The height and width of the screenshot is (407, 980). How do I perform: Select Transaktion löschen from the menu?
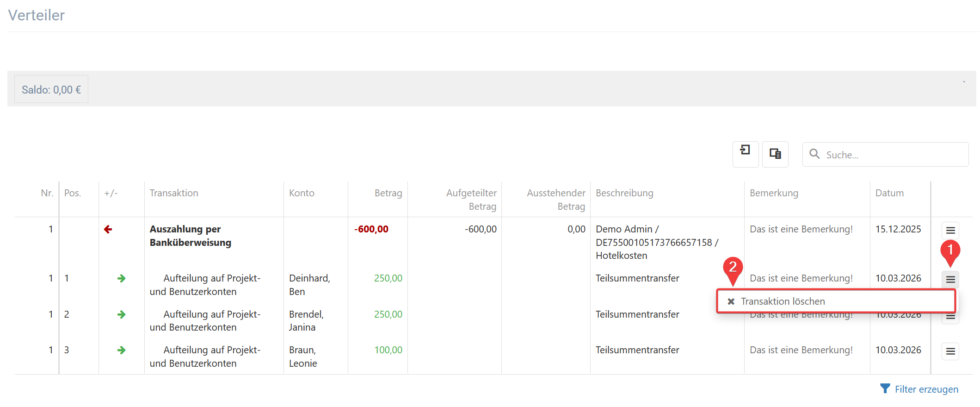[783, 301]
